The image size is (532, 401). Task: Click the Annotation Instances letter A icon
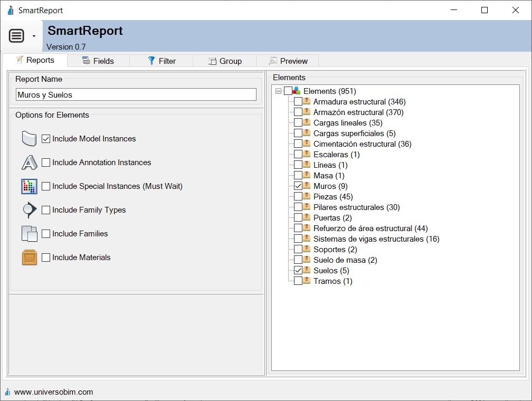point(29,162)
